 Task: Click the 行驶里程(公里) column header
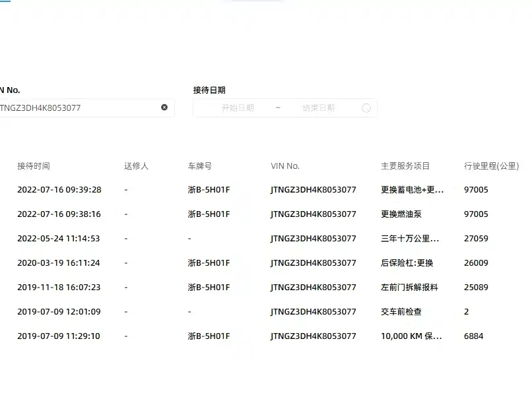tap(491, 166)
